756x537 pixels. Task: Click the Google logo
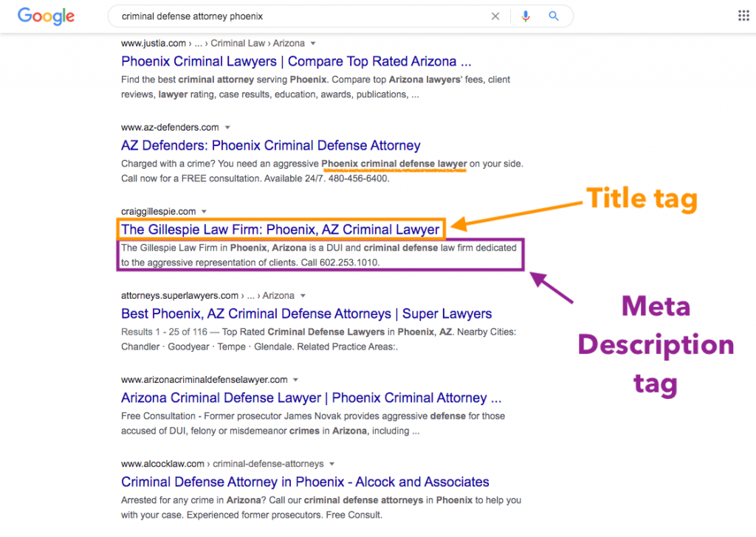pyautogui.click(x=46, y=16)
